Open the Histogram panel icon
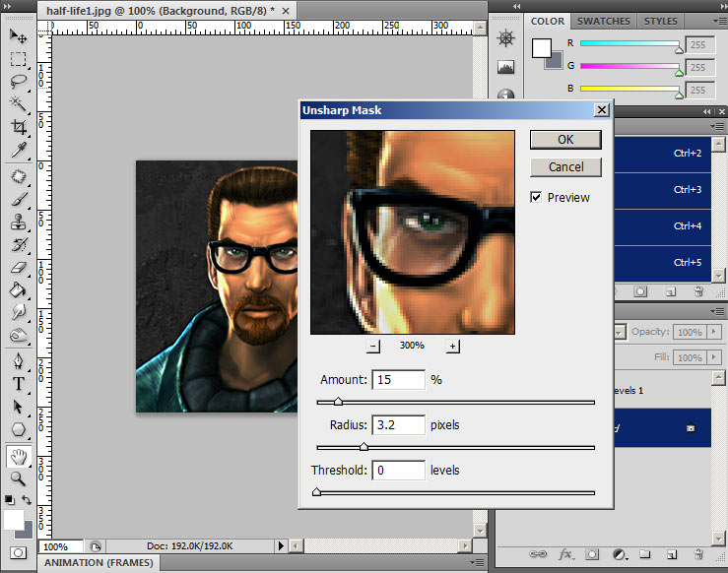 pyautogui.click(x=505, y=67)
